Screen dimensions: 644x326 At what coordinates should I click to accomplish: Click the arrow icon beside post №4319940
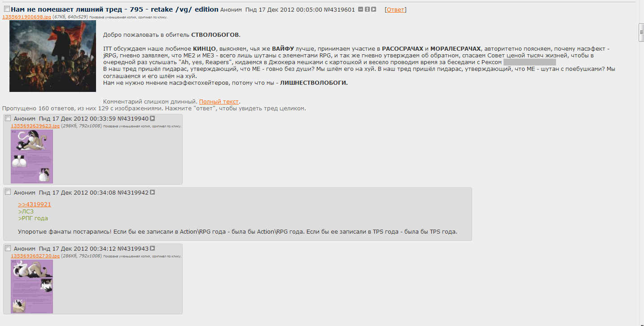click(152, 118)
